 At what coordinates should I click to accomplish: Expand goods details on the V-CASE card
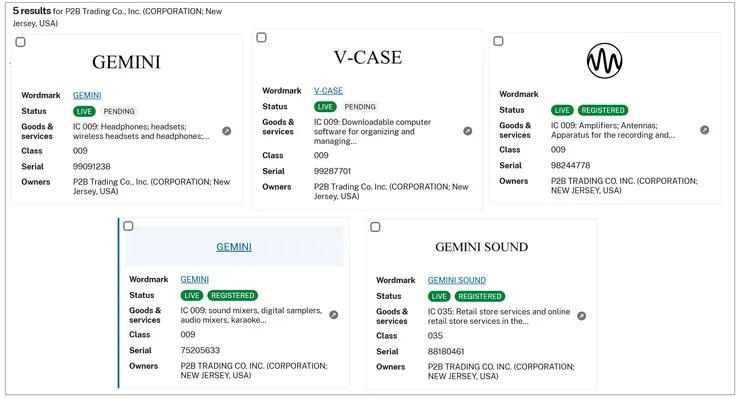pyautogui.click(x=467, y=131)
